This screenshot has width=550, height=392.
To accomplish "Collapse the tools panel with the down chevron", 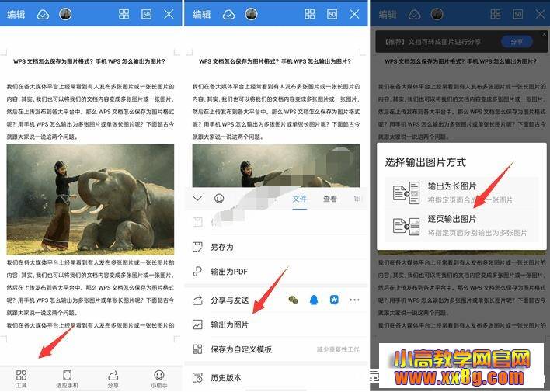I will pyautogui.click(x=197, y=199).
